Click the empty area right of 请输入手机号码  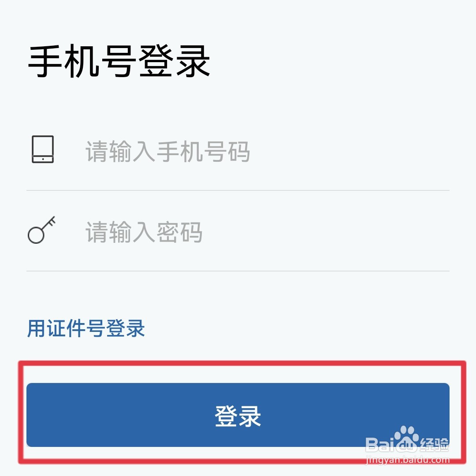pyautogui.click(x=349, y=151)
